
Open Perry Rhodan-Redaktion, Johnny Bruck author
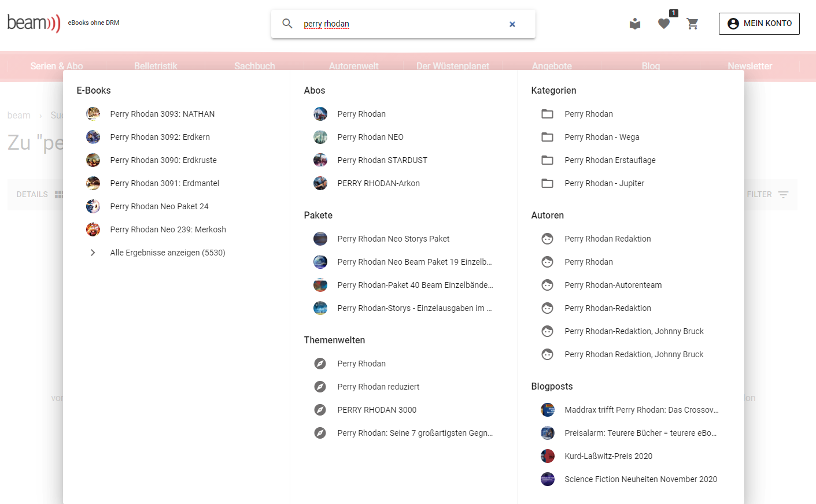pos(634,331)
